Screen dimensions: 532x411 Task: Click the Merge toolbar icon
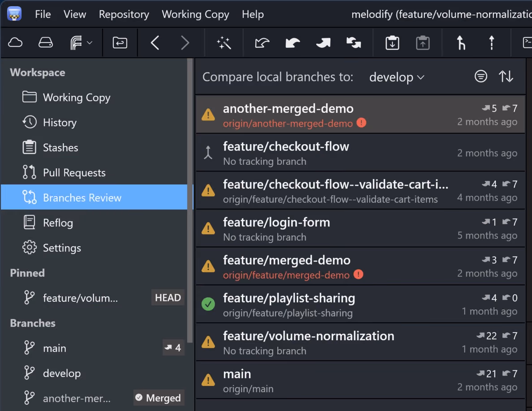[461, 43]
